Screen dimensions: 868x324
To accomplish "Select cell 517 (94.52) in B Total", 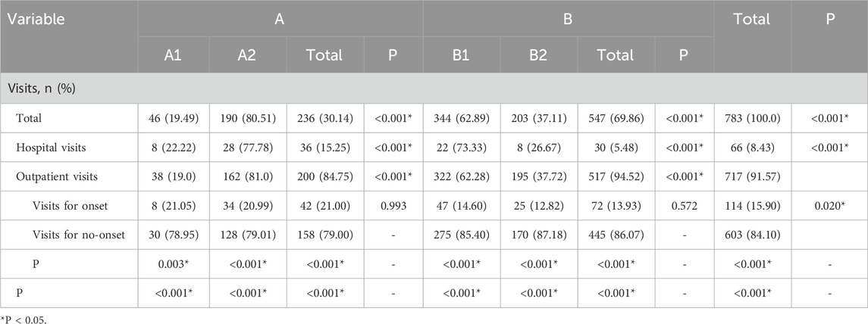I will [616, 176].
